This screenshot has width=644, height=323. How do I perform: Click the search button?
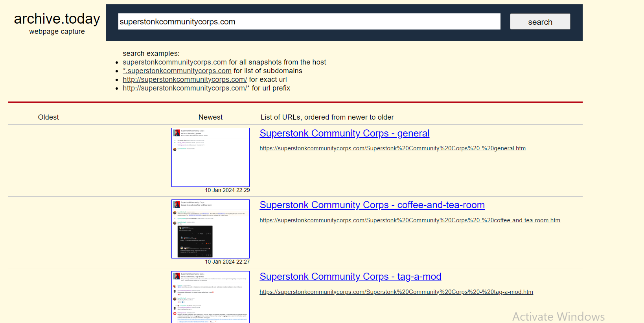(540, 22)
